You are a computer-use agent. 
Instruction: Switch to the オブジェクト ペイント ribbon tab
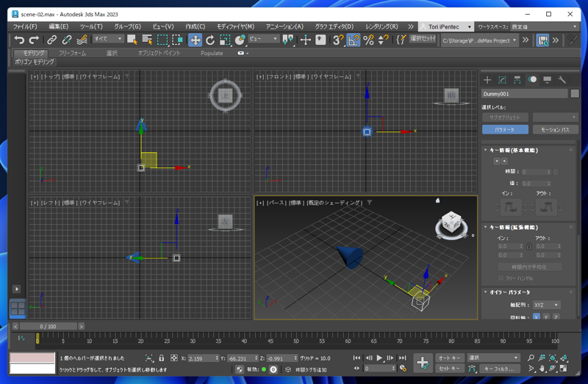(x=159, y=53)
